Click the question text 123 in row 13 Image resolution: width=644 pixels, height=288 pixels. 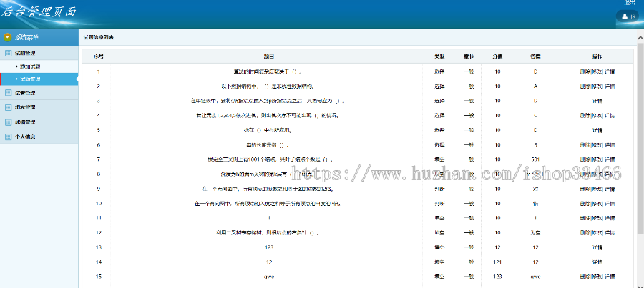click(x=268, y=247)
